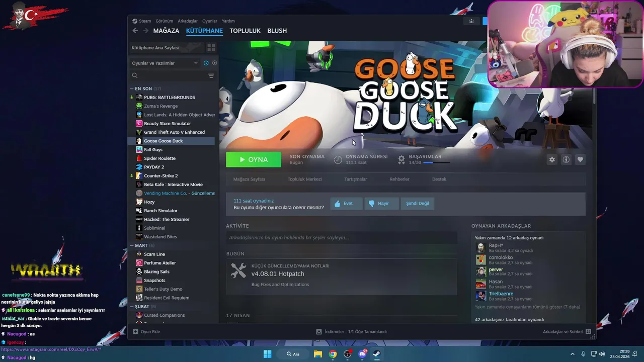Open the Mağaza Sayfası link
Screen dimensions: 644x362
249,179
